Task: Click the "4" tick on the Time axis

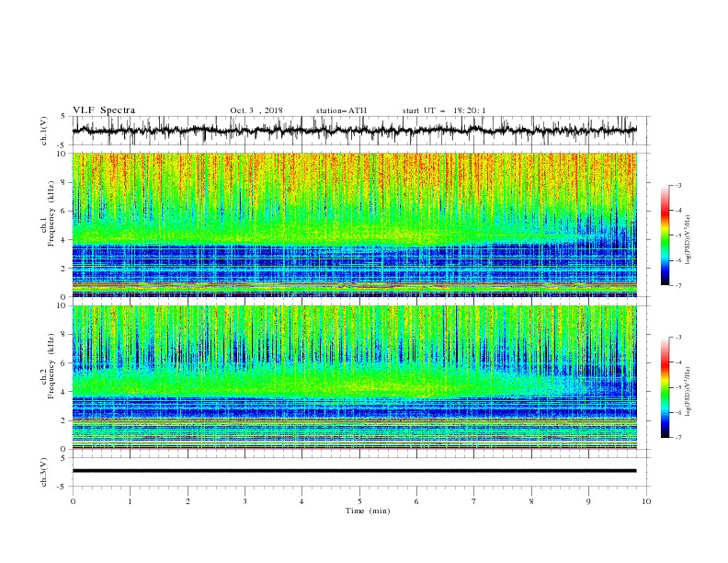Action: pyautogui.click(x=301, y=501)
